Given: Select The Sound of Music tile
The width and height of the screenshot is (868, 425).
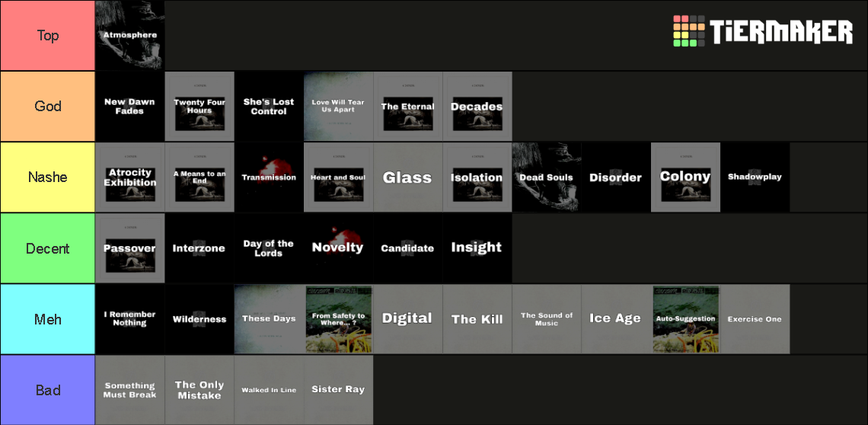Looking at the screenshot, I should pos(547,319).
